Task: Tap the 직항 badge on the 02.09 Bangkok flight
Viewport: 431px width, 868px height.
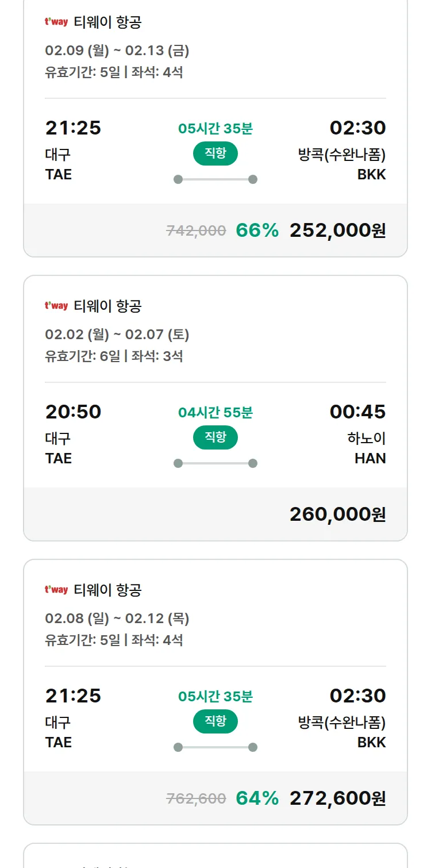Action: click(215, 153)
